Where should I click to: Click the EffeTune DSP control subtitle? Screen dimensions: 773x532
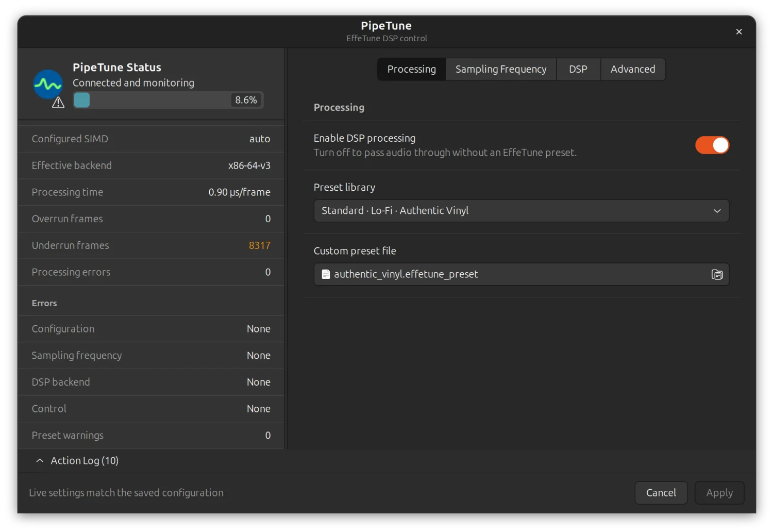point(386,38)
